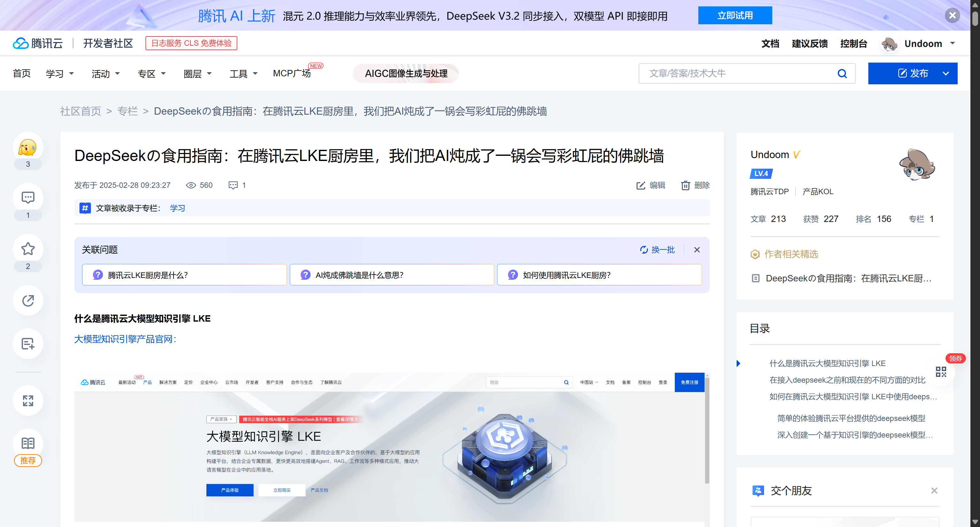Go to 首页 navigation tab
The width and height of the screenshot is (980, 527).
(22, 73)
